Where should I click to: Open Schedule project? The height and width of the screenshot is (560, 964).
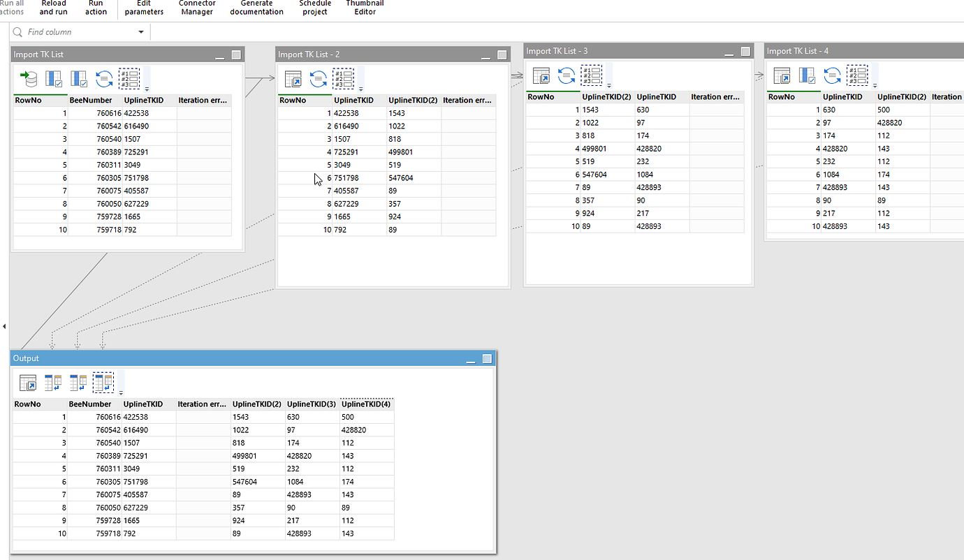pos(315,8)
